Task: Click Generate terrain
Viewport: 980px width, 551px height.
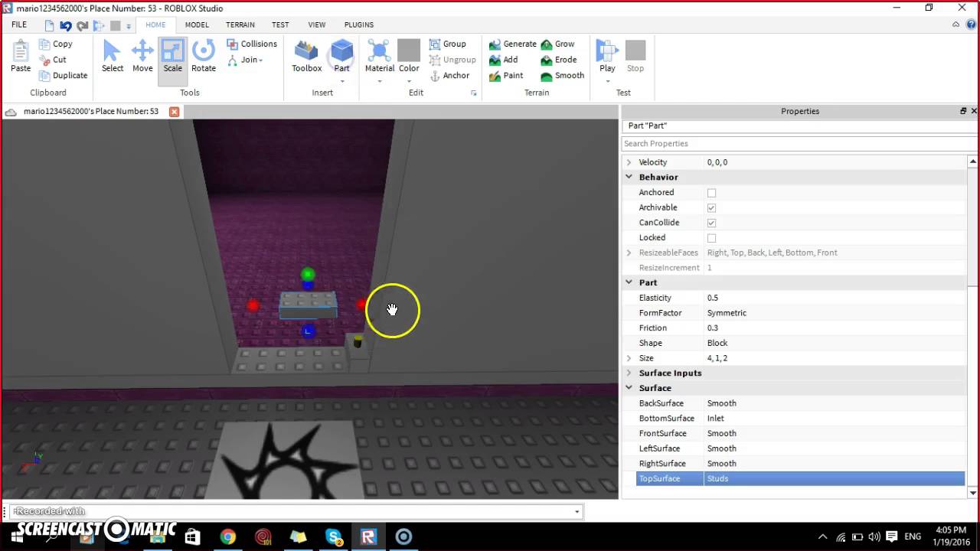Action: point(512,44)
